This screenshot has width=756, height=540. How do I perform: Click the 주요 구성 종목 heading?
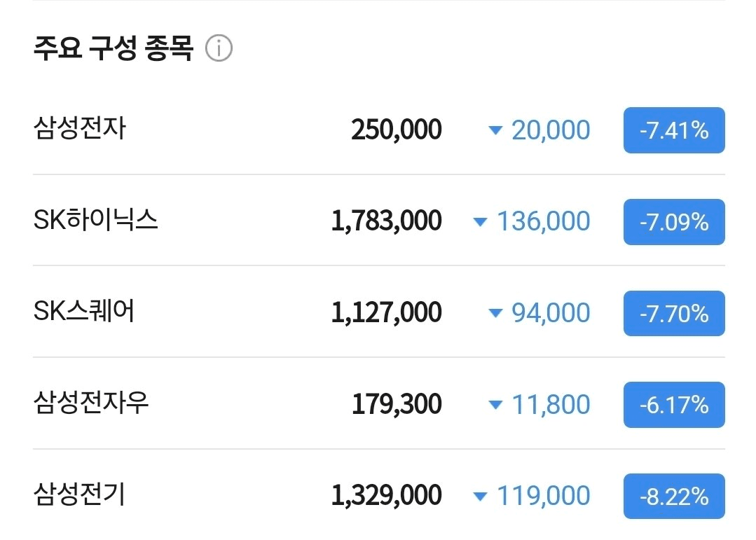pyautogui.click(x=114, y=48)
